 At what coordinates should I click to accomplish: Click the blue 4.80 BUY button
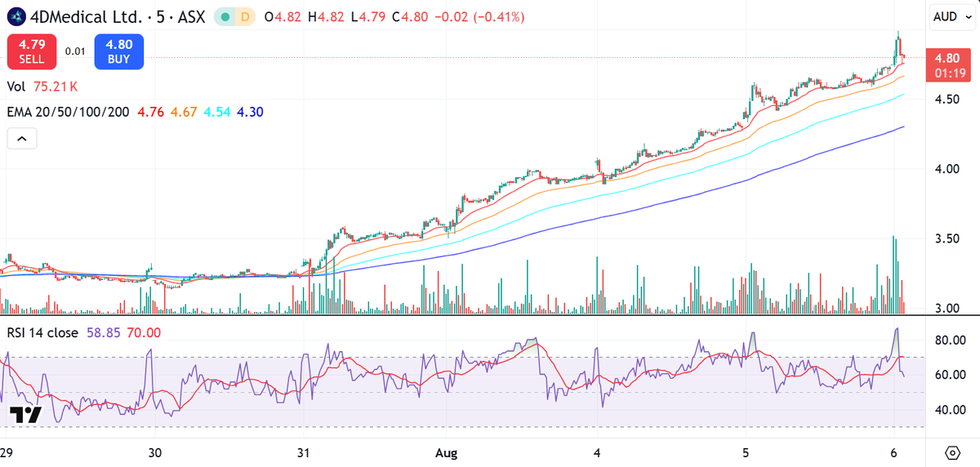[118, 51]
